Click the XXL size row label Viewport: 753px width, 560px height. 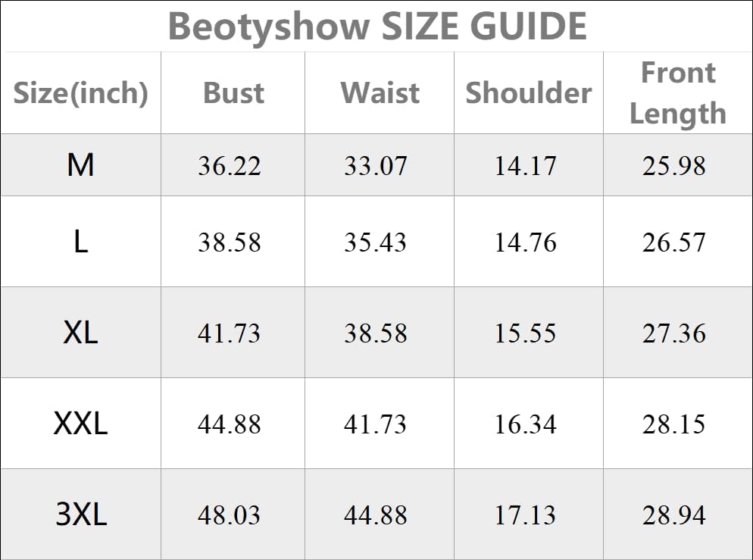[80, 424]
